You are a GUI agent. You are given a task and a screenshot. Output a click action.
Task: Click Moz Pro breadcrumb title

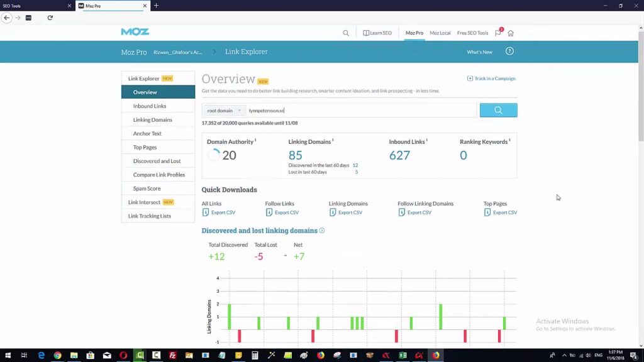134,52
